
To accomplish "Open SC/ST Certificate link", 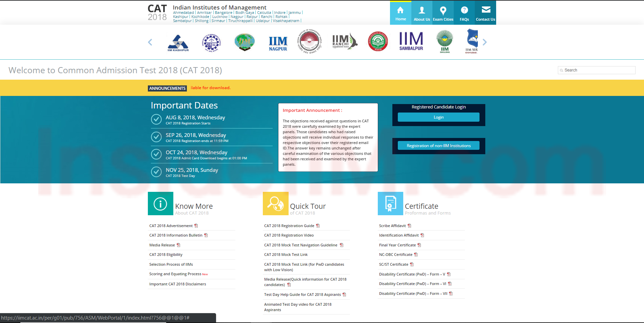I will (x=394, y=264).
